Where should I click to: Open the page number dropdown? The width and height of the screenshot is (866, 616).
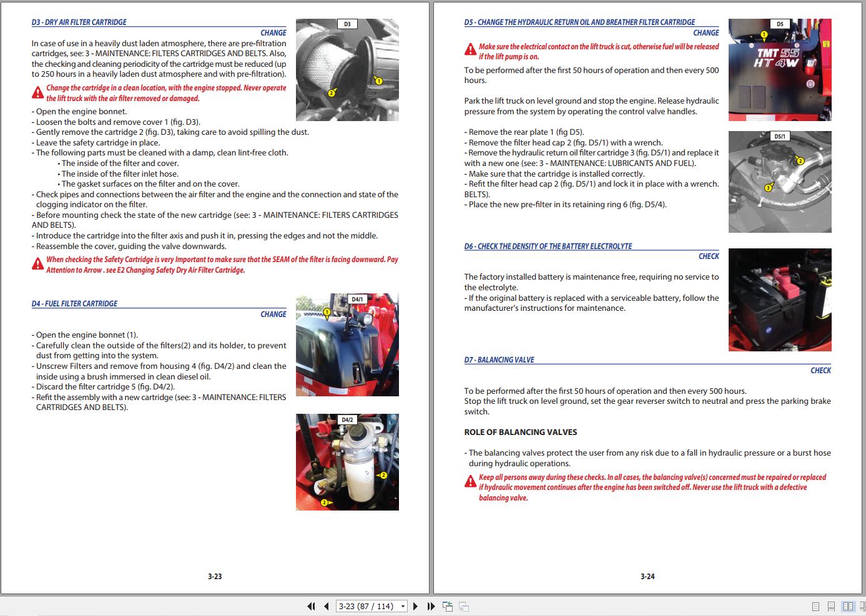pos(403,605)
